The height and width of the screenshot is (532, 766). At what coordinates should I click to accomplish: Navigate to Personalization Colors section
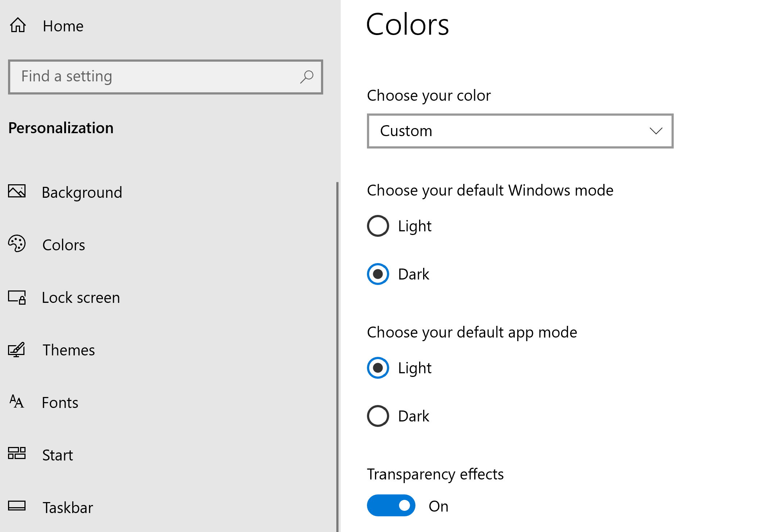click(x=64, y=244)
